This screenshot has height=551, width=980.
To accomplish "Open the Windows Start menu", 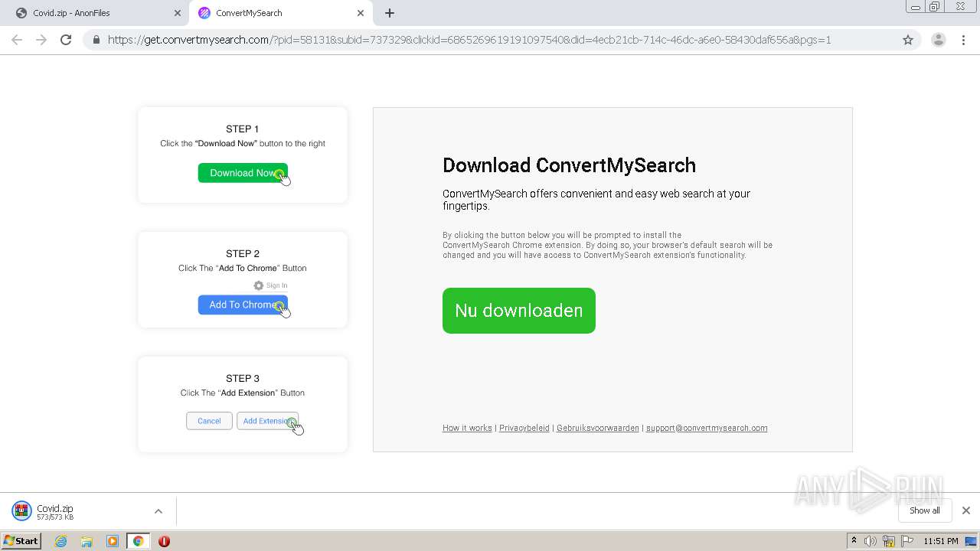I will coord(21,541).
